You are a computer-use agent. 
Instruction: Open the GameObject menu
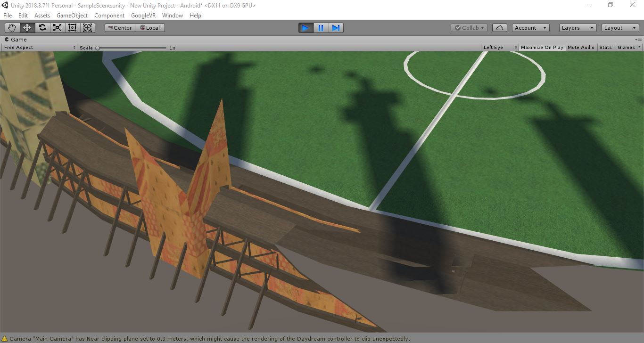pos(72,16)
